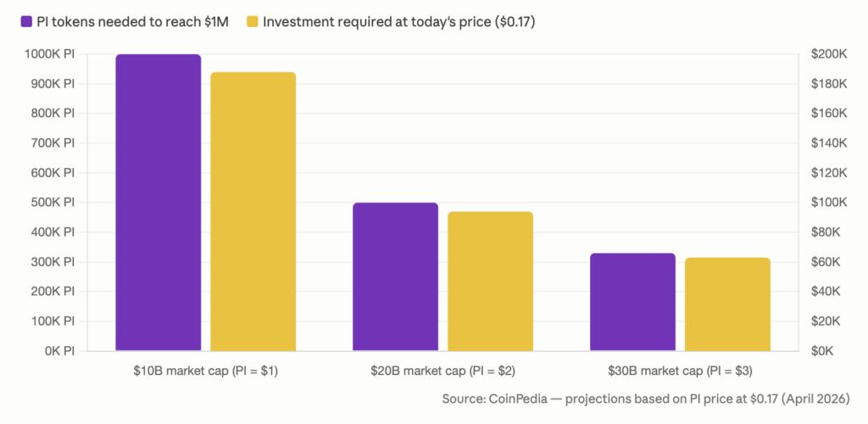Click the '$20B market cap (PI = $2)' axis label

[x=442, y=371]
